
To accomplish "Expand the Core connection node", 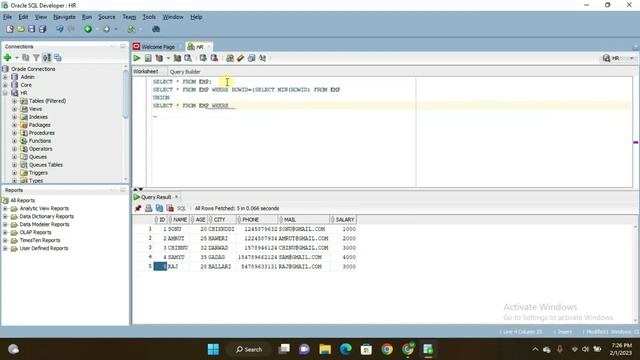I will pyautogui.click(x=5, y=85).
